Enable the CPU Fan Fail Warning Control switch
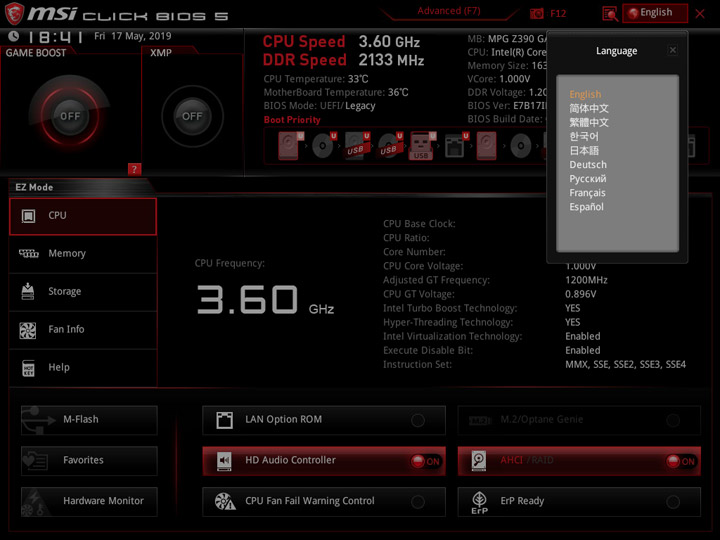The height and width of the screenshot is (540, 720). [418, 502]
